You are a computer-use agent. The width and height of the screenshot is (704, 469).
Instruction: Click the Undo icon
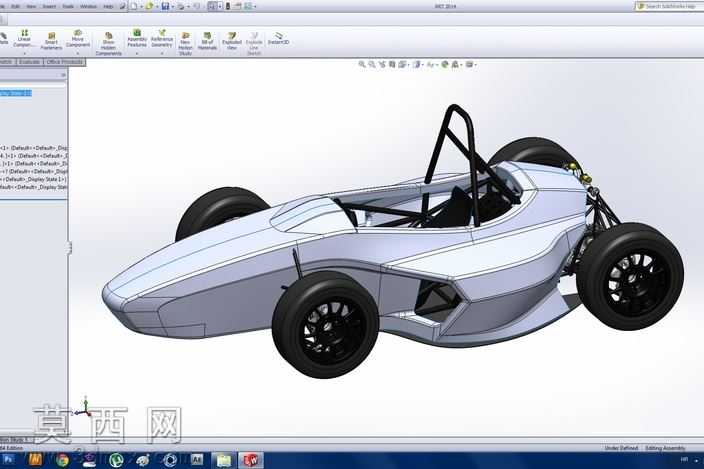pos(196,6)
